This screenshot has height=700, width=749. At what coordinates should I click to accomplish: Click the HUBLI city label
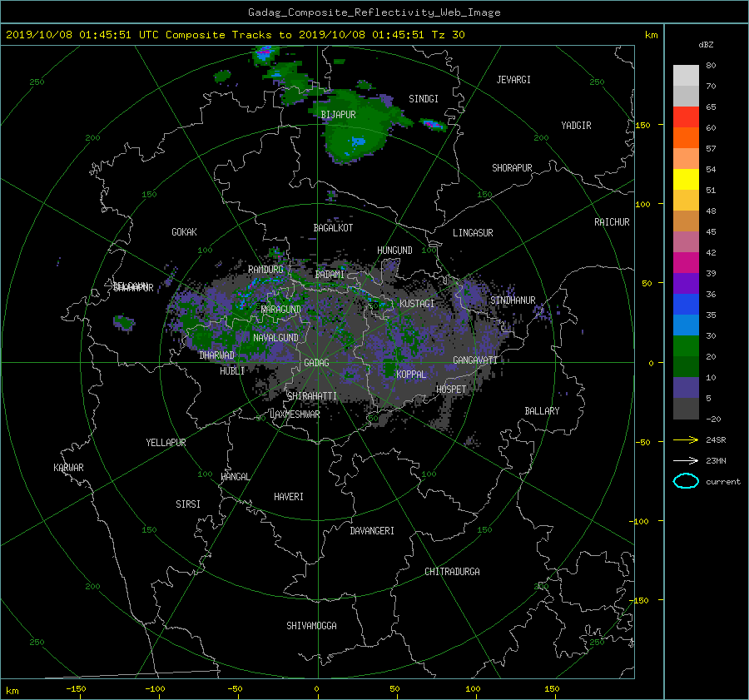(x=232, y=370)
